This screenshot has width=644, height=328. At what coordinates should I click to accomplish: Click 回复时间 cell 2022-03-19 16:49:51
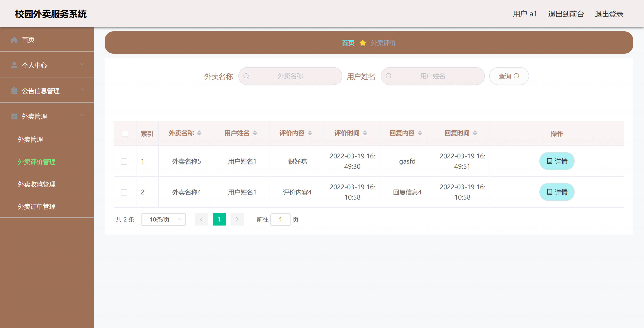[462, 161]
